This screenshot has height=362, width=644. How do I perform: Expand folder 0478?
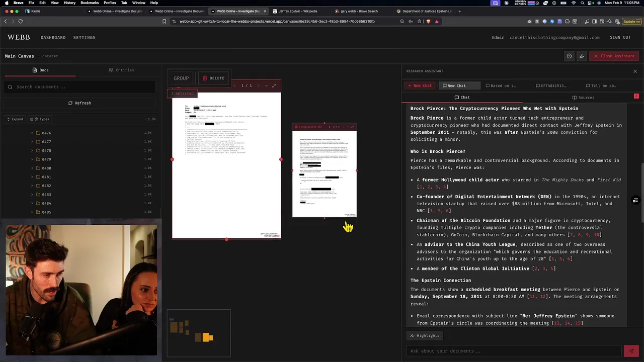tap(32, 150)
